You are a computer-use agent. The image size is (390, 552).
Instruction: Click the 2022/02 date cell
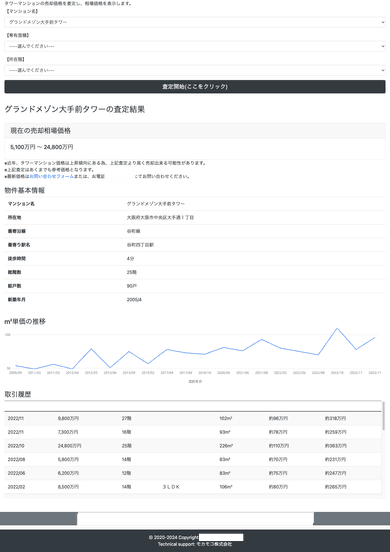tap(16, 487)
